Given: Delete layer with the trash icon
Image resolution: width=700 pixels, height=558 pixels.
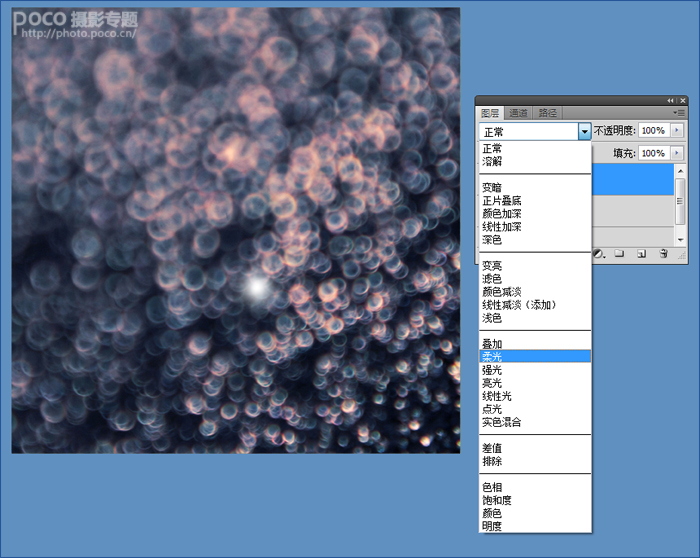Looking at the screenshot, I should (663, 254).
